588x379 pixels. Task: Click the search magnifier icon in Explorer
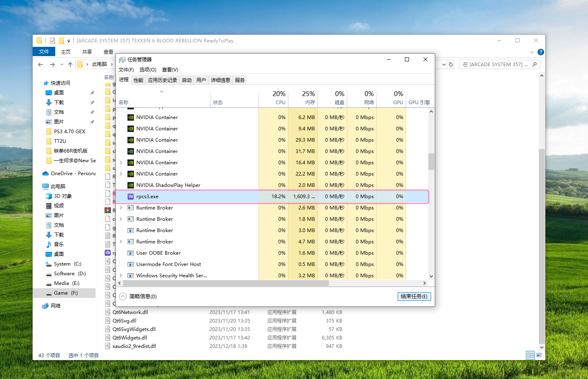coord(535,65)
